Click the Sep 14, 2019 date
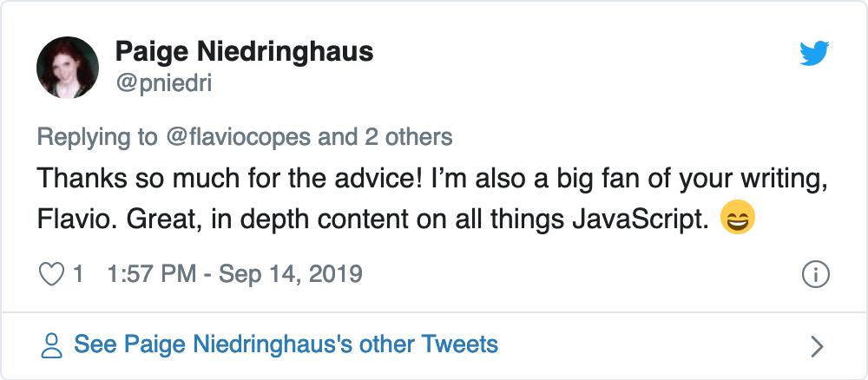The height and width of the screenshot is (380, 868). tap(290, 275)
